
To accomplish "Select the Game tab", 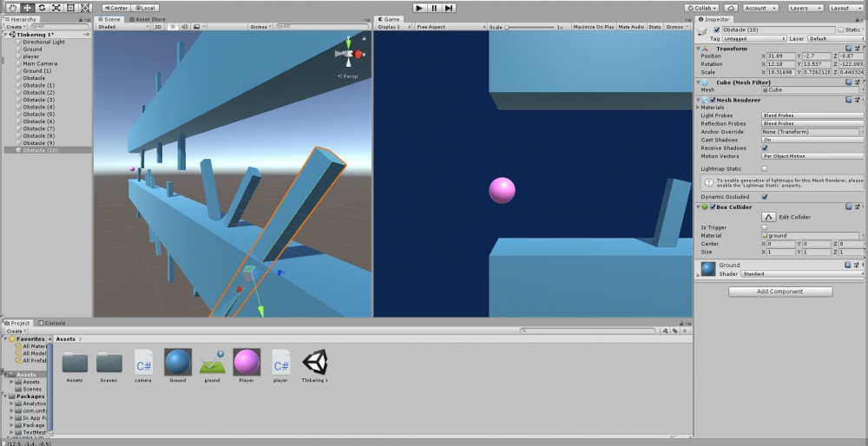I will tap(389, 19).
